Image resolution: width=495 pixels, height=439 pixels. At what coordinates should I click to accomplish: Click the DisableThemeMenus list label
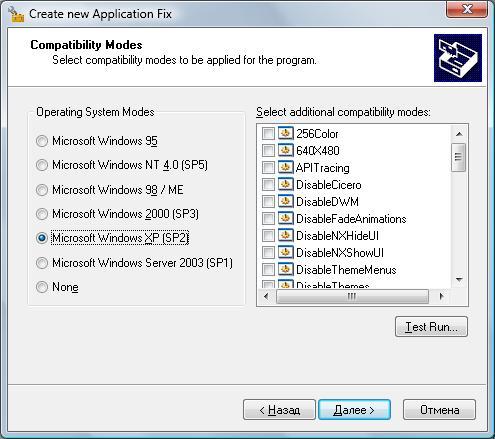point(346,270)
